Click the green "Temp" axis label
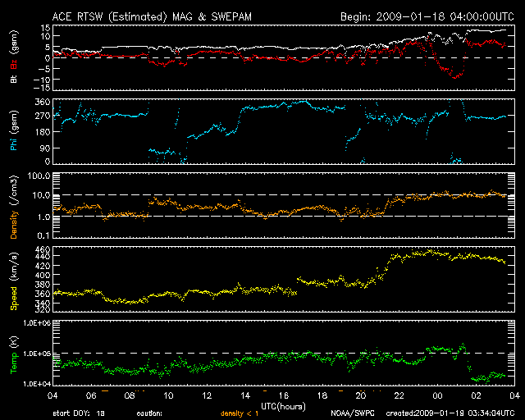Viewport: 525px width, 420px height. coord(14,363)
